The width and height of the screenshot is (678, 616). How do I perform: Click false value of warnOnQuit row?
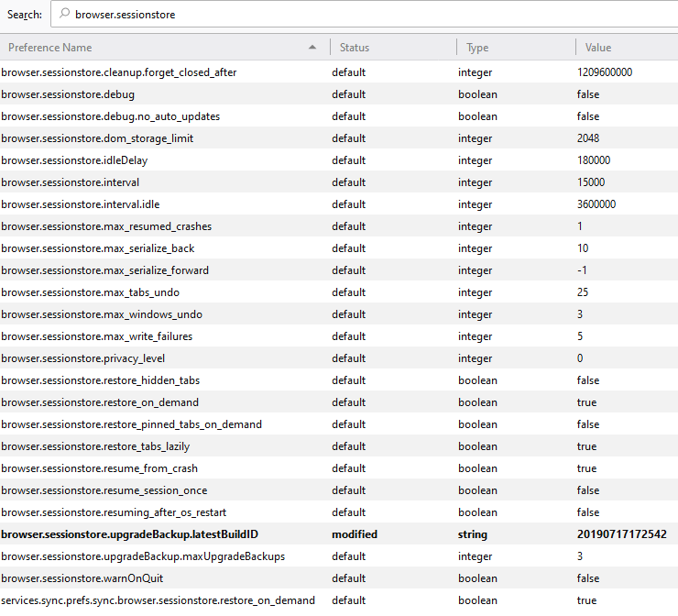[x=588, y=578]
